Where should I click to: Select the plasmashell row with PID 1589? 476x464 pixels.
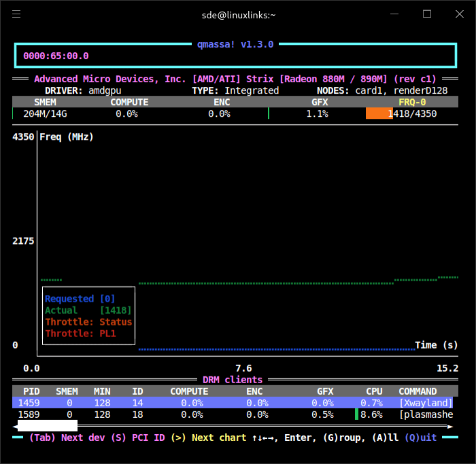[233, 414]
